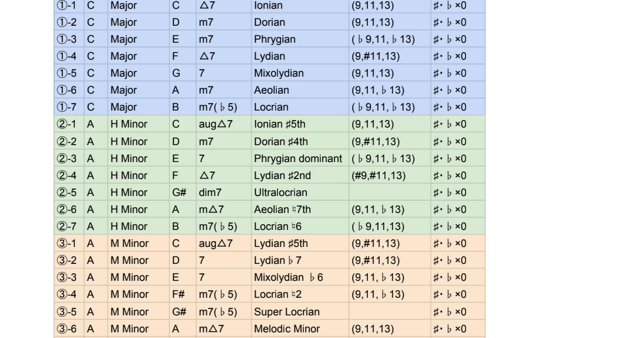Select the Melodic Minor scale cell

tap(299, 329)
